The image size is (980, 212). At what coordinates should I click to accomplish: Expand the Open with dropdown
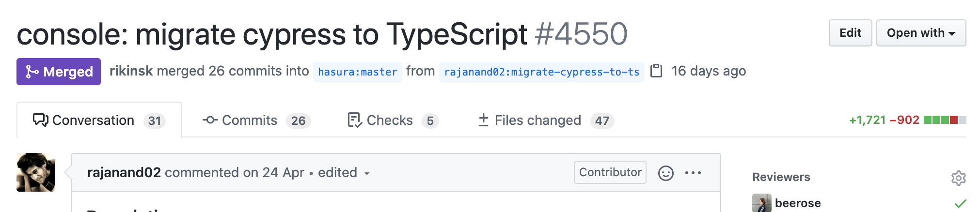(920, 33)
